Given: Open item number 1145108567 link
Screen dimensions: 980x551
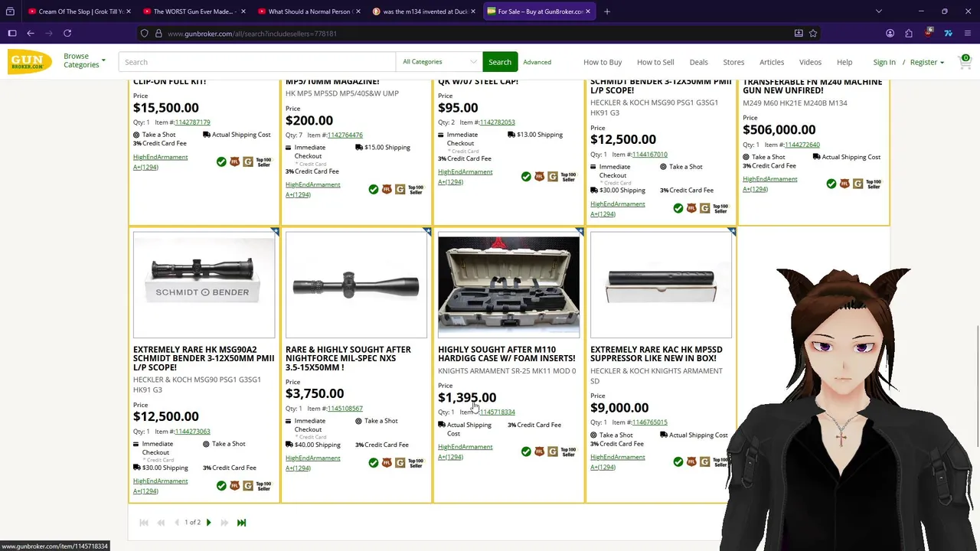Looking at the screenshot, I should [345, 409].
